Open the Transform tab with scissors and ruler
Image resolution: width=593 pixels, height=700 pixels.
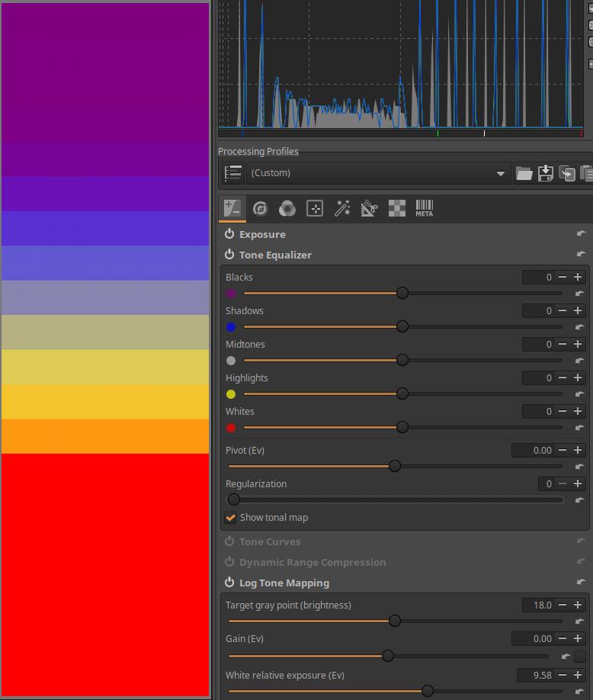pyautogui.click(x=369, y=208)
